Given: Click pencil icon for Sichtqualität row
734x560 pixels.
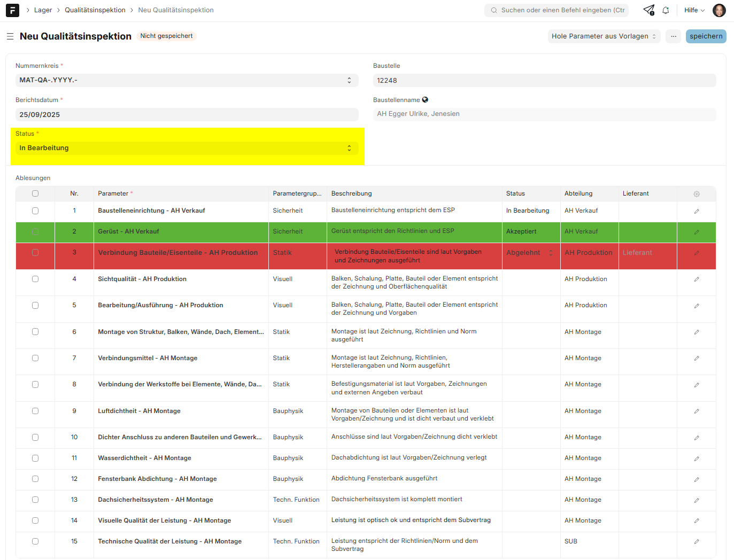Looking at the screenshot, I should coord(696,279).
